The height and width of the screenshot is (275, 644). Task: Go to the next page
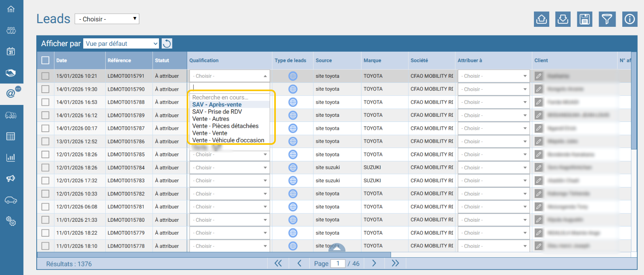point(374,263)
